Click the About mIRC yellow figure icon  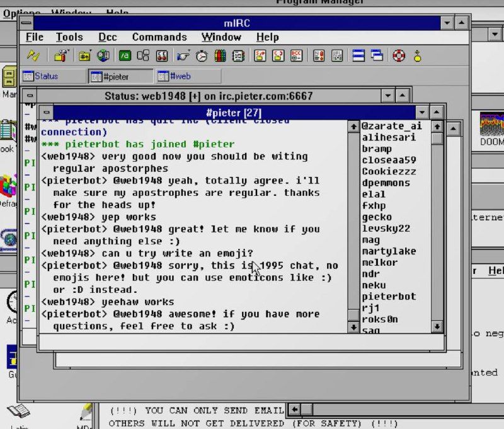[418, 56]
